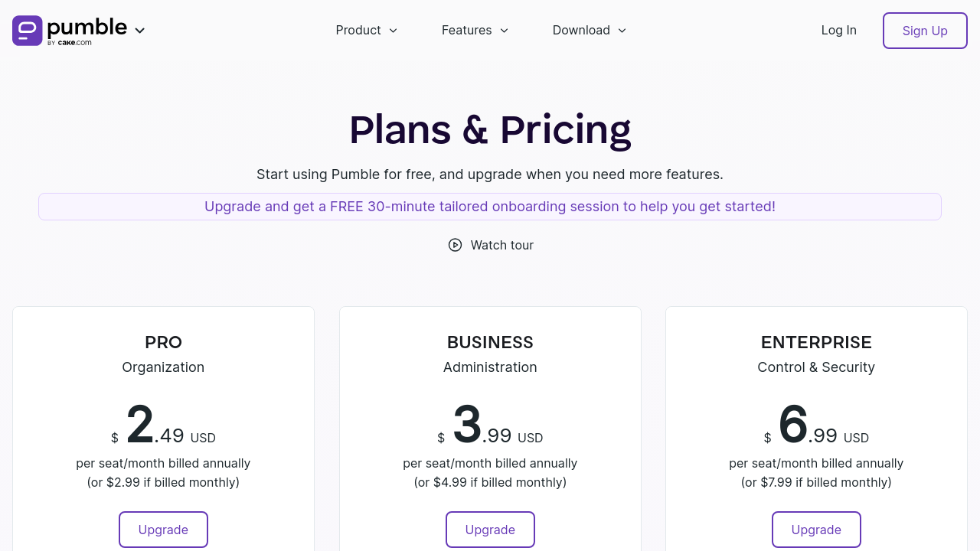Click the free onboarding session banner
The image size is (980, 551).
click(490, 207)
